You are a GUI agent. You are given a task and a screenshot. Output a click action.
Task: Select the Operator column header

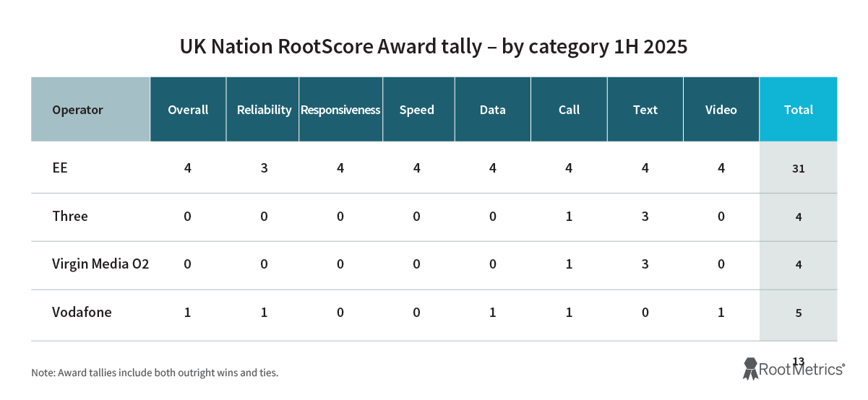click(x=78, y=110)
